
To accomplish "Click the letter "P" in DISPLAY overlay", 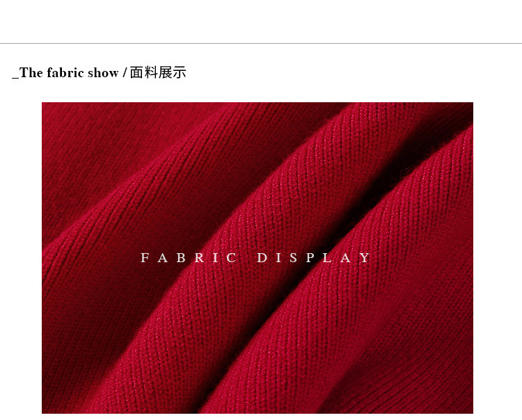I will pyautogui.click(x=310, y=258).
